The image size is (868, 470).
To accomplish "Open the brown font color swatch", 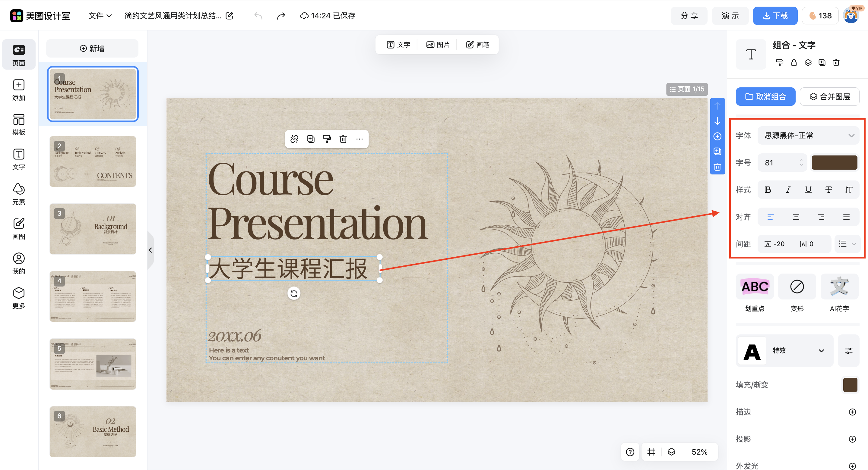I will [834, 163].
